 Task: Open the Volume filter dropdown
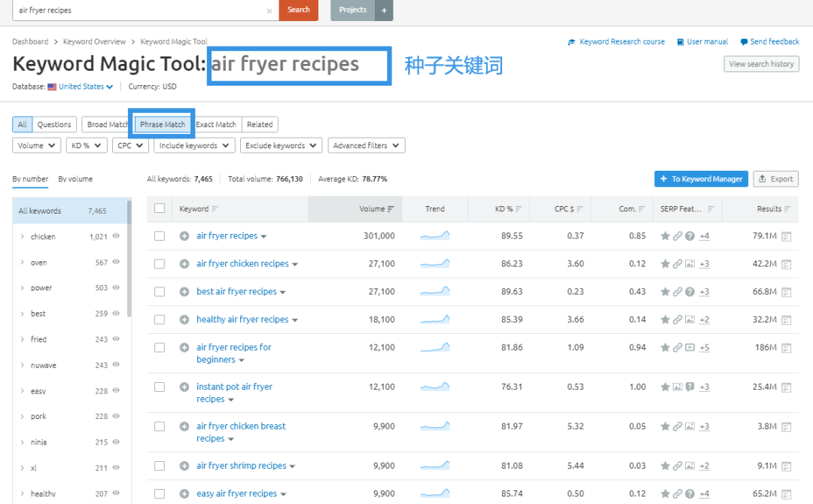tap(36, 144)
